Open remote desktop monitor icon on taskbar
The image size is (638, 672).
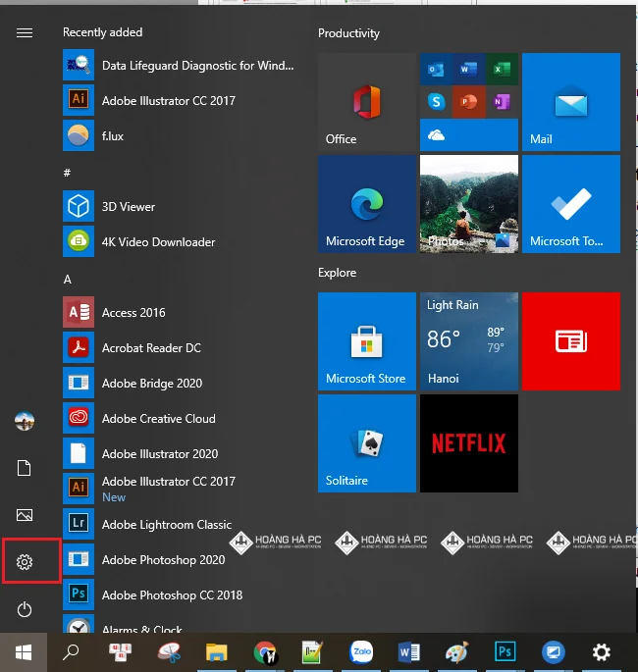pyautogui.click(x=554, y=652)
